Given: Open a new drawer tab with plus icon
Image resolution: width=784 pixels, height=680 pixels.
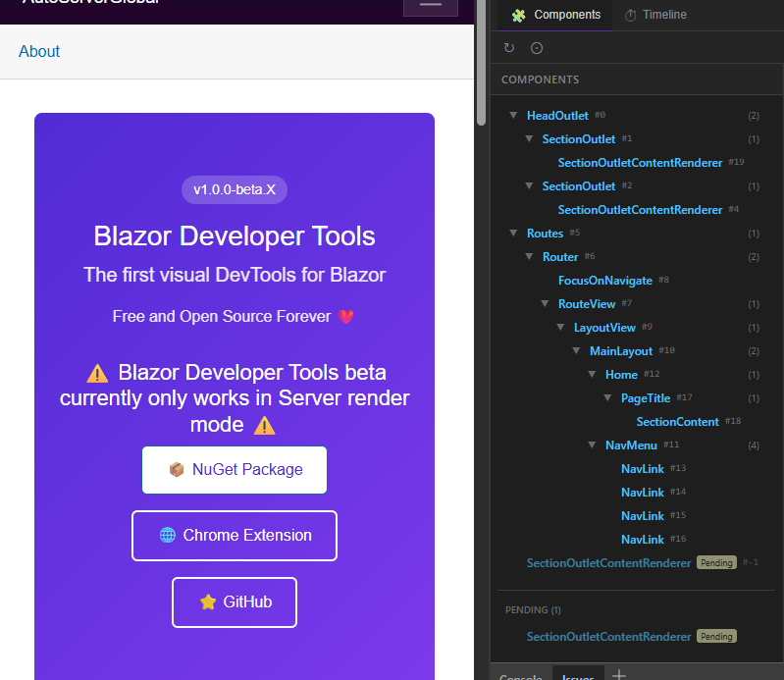Looking at the screenshot, I should tap(619, 675).
